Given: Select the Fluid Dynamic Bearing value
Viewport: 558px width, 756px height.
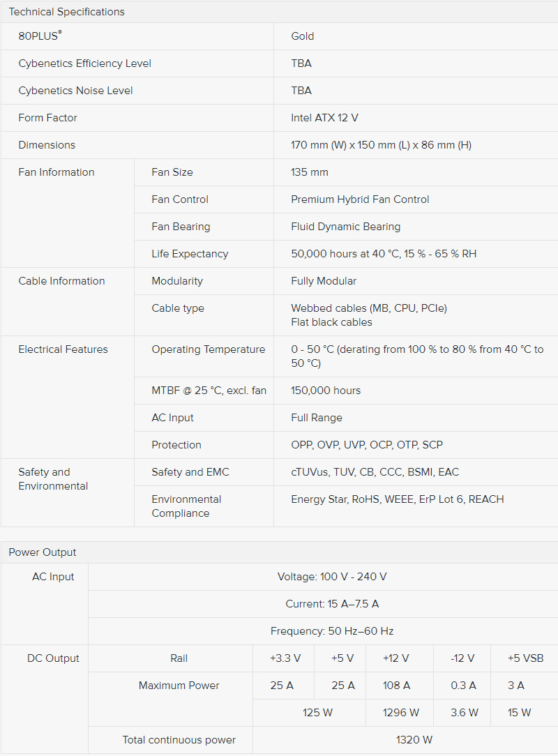Looking at the screenshot, I should click(345, 227).
